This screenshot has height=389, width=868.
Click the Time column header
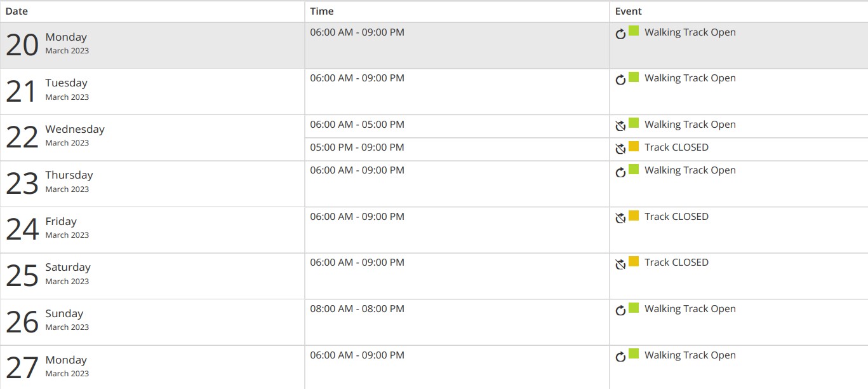322,11
